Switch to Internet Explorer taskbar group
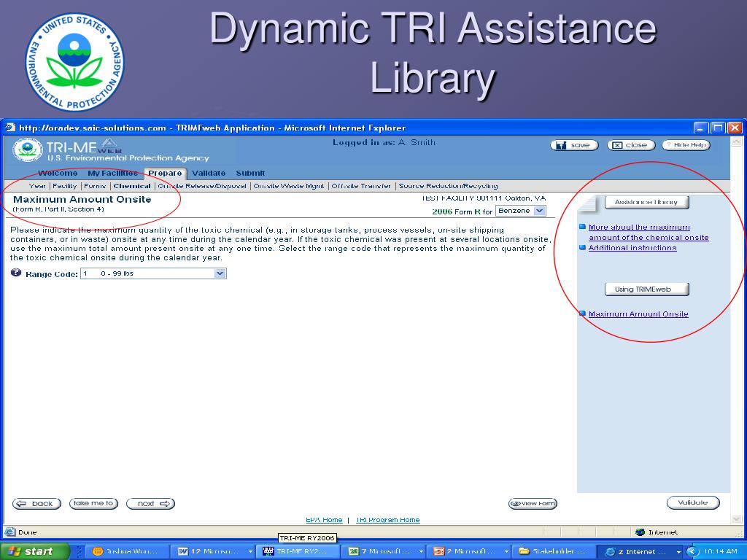Image resolution: width=747 pixels, height=560 pixels. (x=640, y=551)
